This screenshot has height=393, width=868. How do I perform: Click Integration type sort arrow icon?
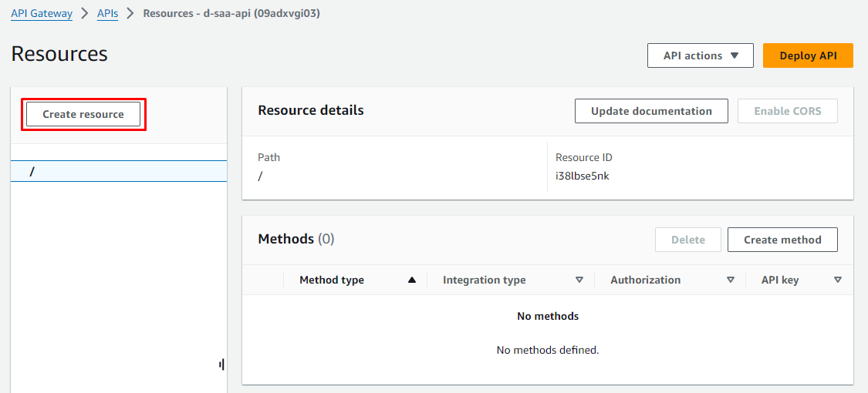(x=579, y=280)
